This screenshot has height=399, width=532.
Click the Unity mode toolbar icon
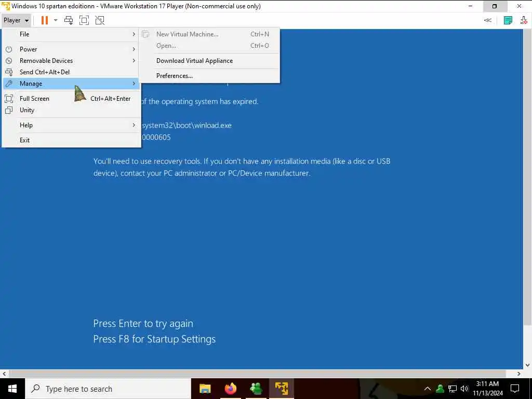point(100,20)
